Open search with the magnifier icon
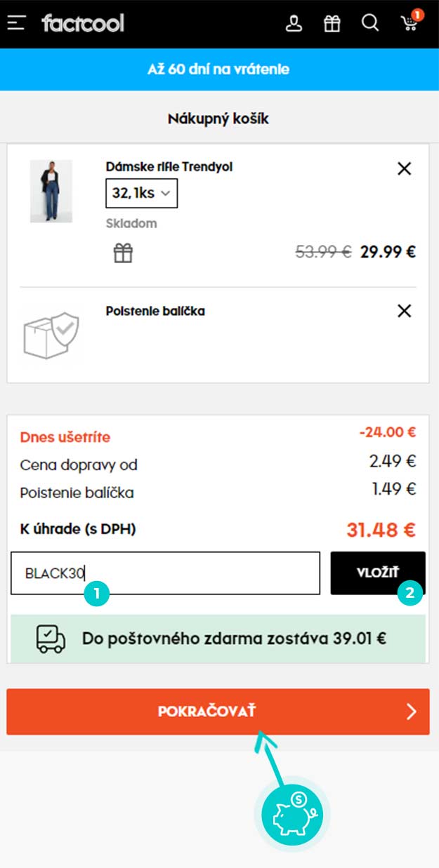 [x=370, y=23]
